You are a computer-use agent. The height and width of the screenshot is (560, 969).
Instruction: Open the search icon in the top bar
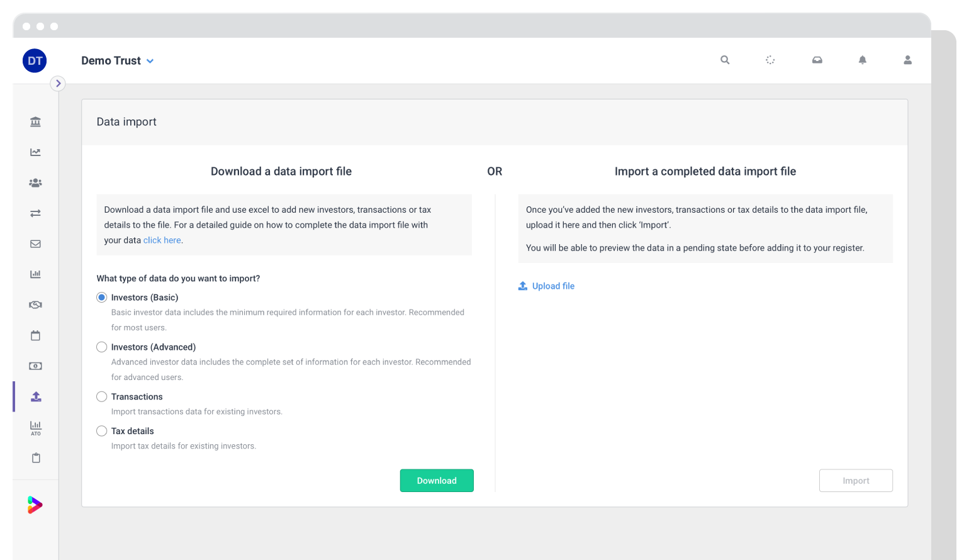tap(724, 60)
